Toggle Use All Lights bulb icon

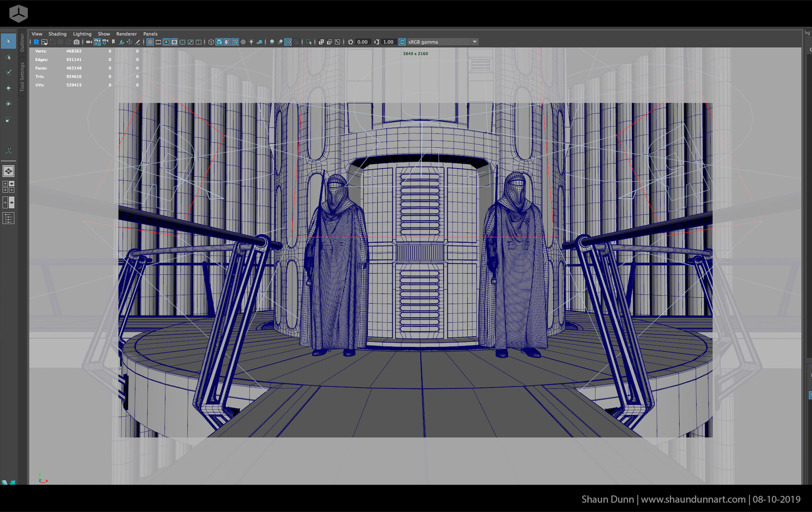click(251, 42)
